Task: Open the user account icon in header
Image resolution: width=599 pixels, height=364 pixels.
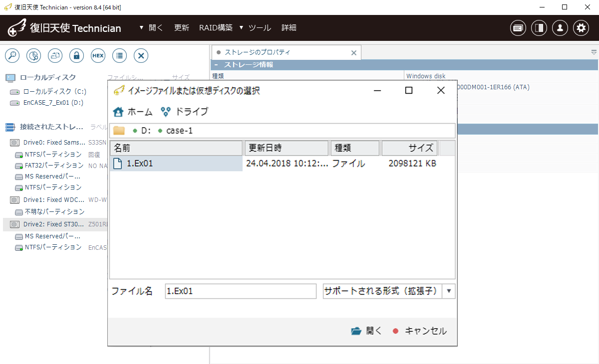Action: (x=560, y=28)
